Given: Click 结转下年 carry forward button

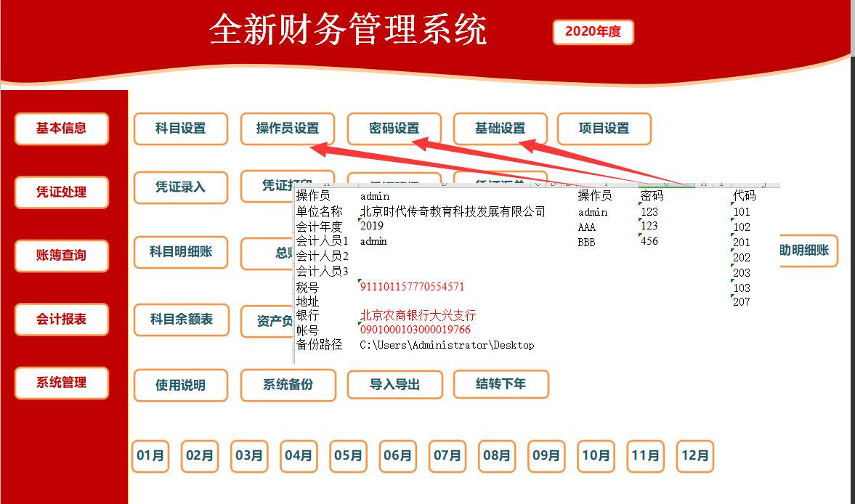Looking at the screenshot, I should 501,385.
